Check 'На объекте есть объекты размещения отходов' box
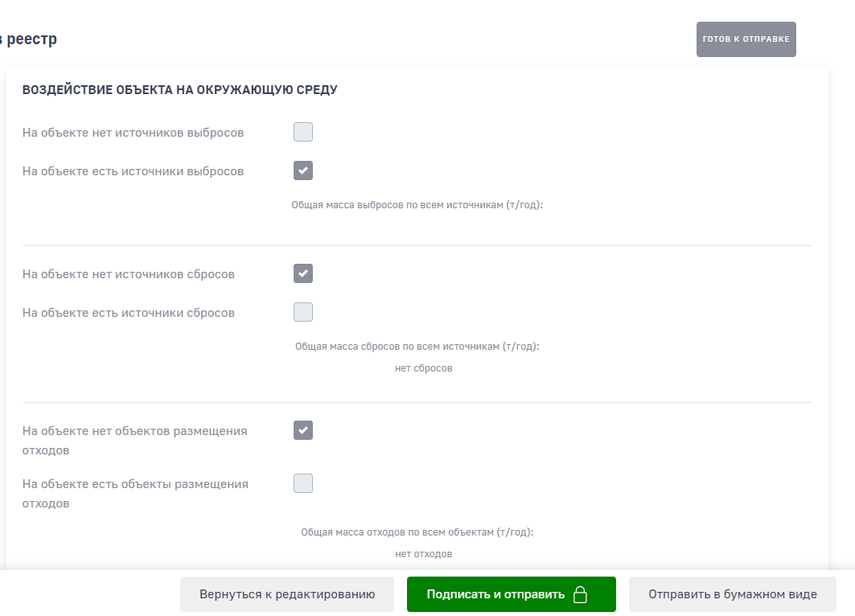The height and width of the screenshot is (616, 855). (303, 483)
